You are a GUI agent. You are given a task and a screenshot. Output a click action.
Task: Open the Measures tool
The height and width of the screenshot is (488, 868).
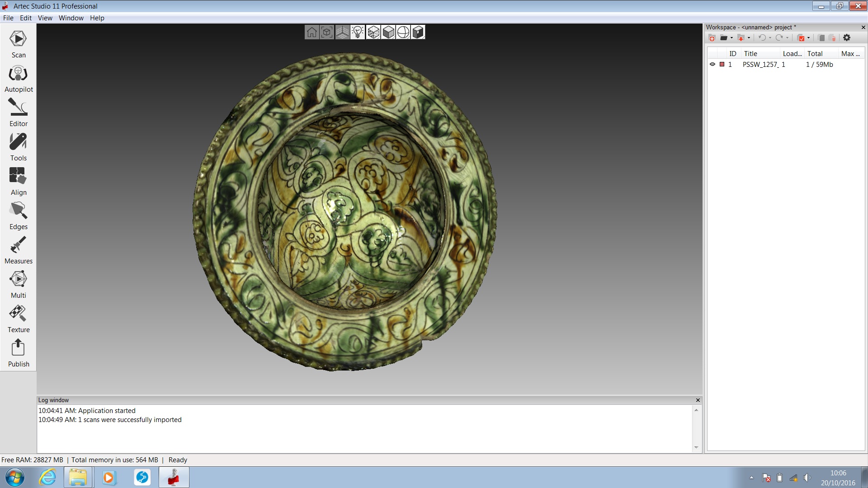(18, 250)
